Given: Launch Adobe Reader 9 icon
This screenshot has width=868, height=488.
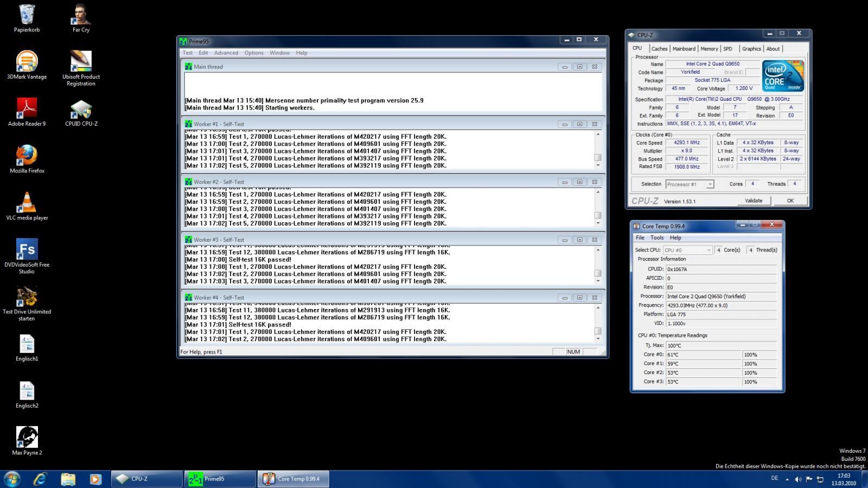Looking at the screenshot, I should [27, 108].
